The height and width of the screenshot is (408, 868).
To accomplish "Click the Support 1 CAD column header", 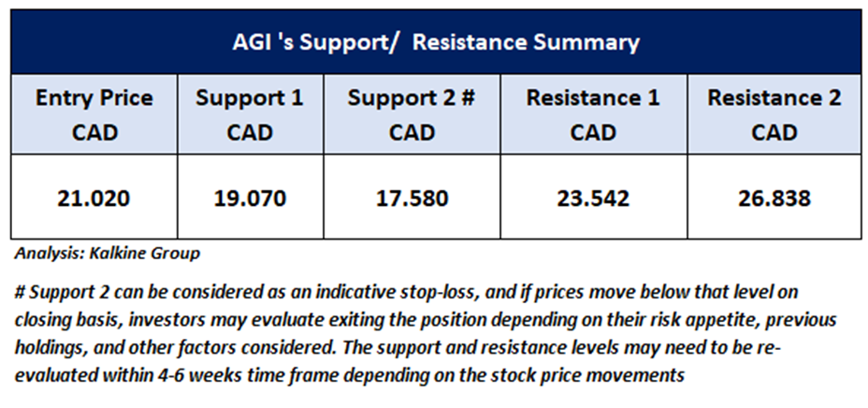I will 249,113.
